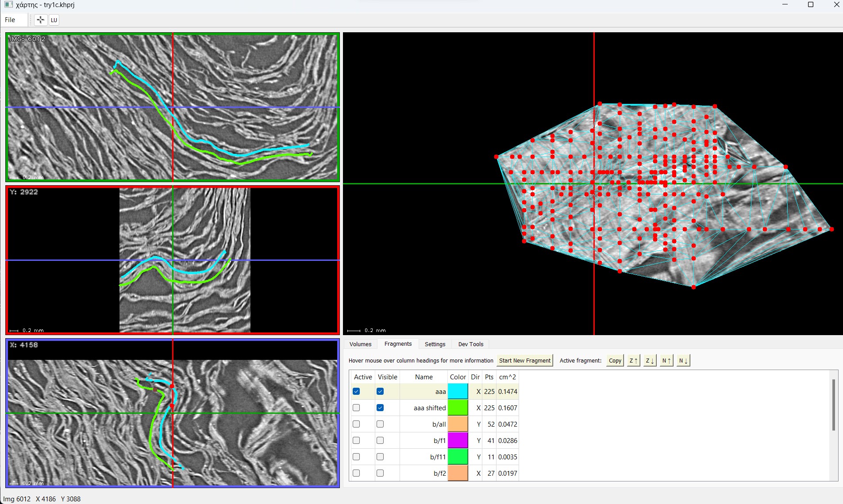This screenshot has width=843, height=504.
Task: Click Start New Fragment button
Action: click(x=525, y=361)
